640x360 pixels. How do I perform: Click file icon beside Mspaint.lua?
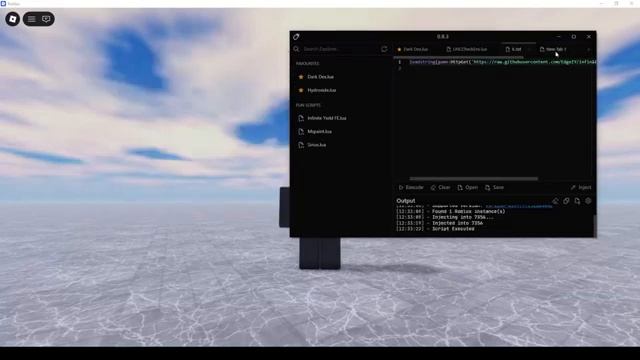(301, 131)
